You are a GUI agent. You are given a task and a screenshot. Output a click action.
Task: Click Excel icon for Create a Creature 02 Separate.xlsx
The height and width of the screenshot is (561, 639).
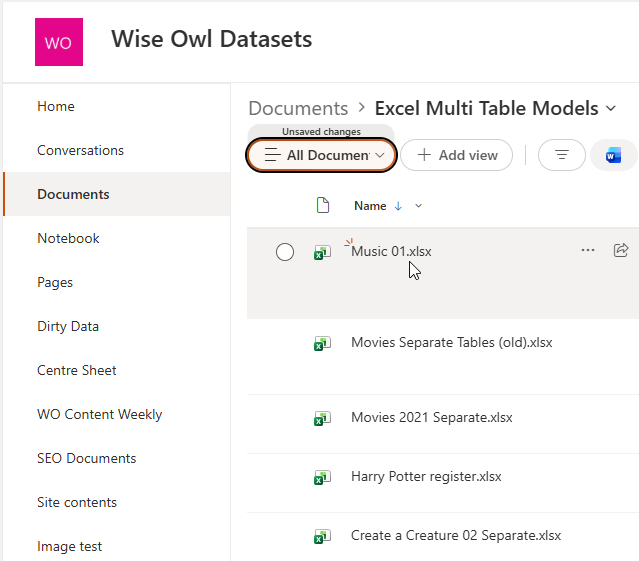[x=322, y=537]
